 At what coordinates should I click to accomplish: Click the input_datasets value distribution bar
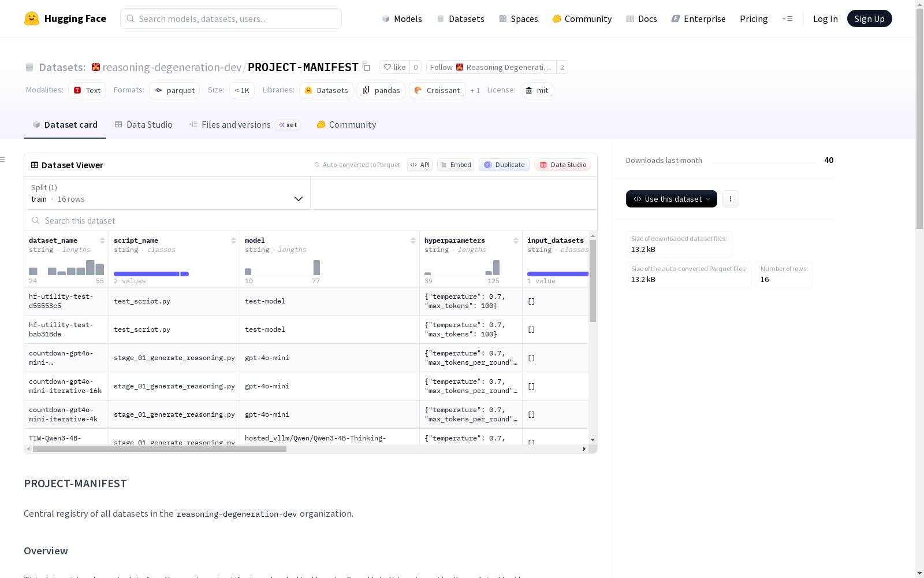click(x=558, y=274)
